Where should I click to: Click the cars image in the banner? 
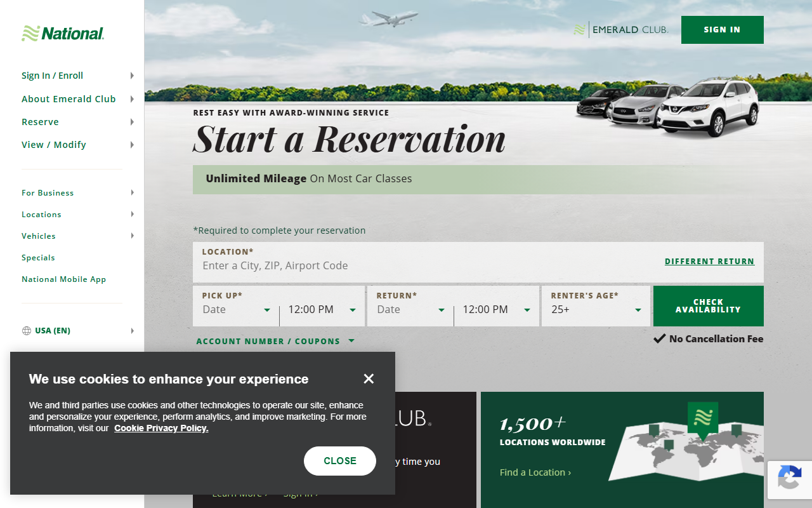667,106
